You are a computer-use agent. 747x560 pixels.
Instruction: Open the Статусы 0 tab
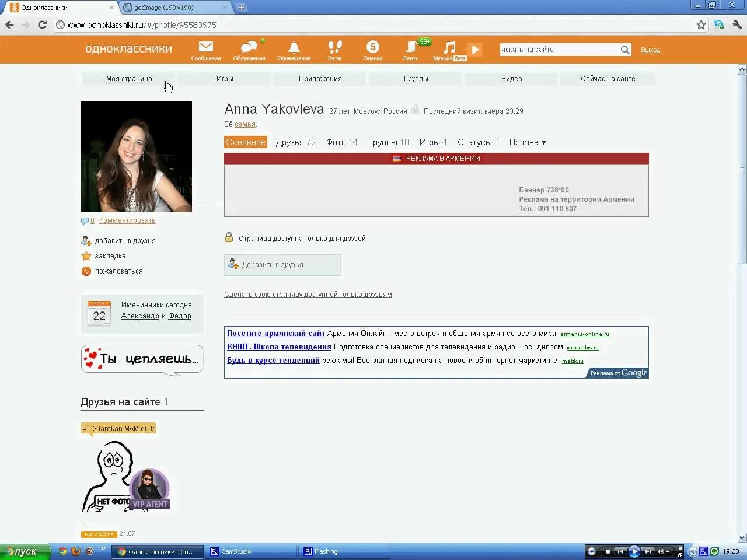(478, 142)
